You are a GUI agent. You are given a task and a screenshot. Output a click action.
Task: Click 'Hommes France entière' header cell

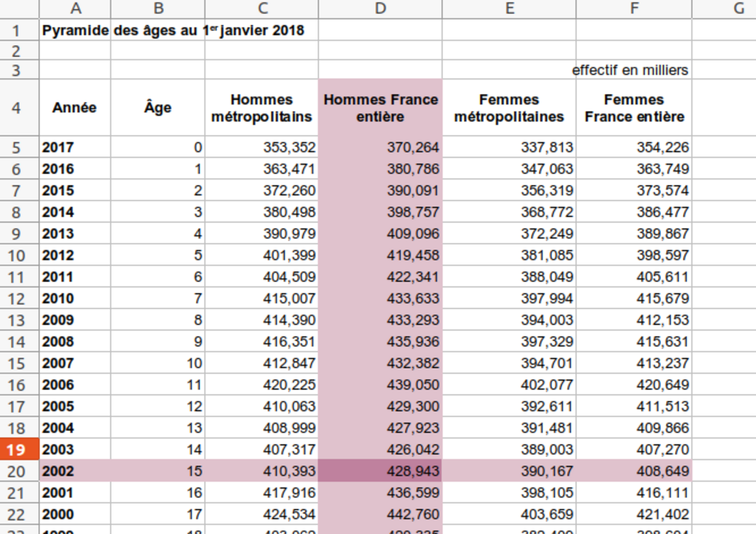point(380,108)
